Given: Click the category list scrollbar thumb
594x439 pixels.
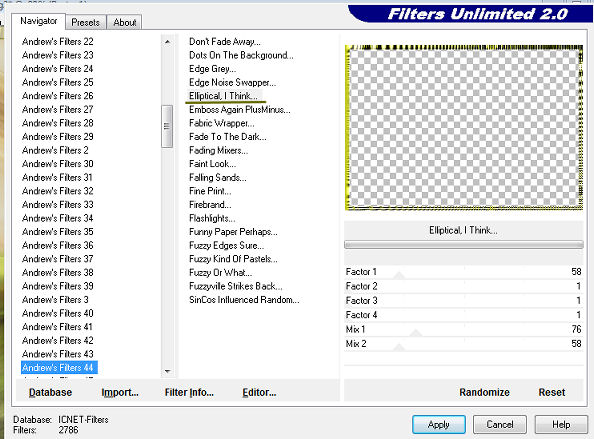Looking at the screenshot, I should pyautogui.click(x=167, y=126).
